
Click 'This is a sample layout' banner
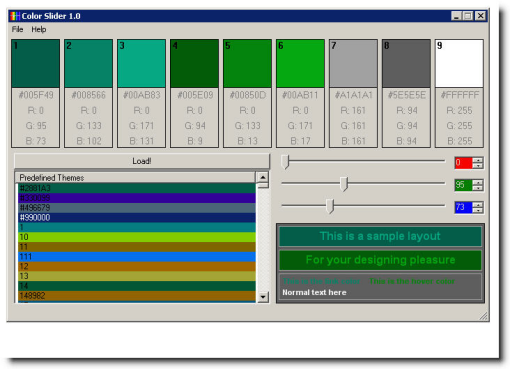(x=380, y=236)
